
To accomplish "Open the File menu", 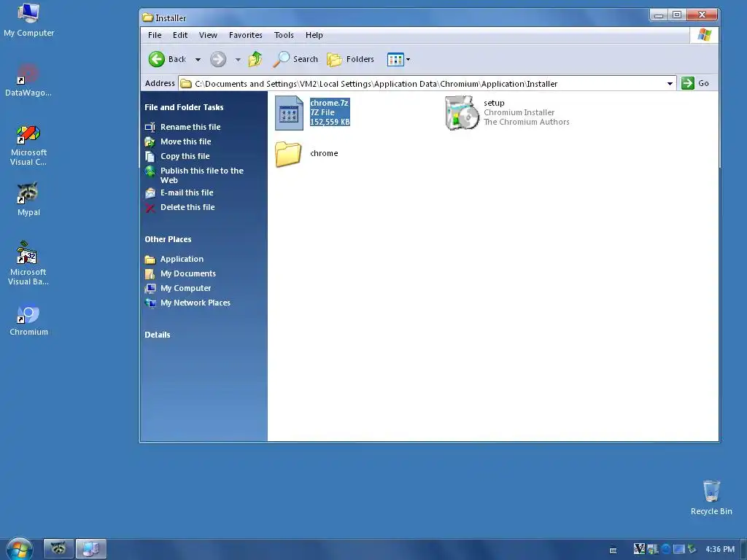I will click(x=155, y=35).
